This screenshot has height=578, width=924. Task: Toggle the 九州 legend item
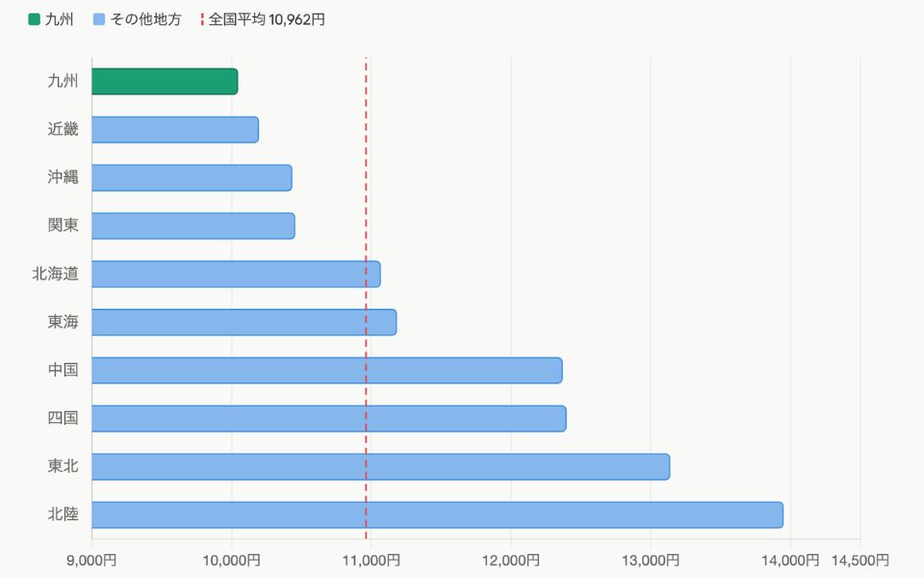click(51, 19)
